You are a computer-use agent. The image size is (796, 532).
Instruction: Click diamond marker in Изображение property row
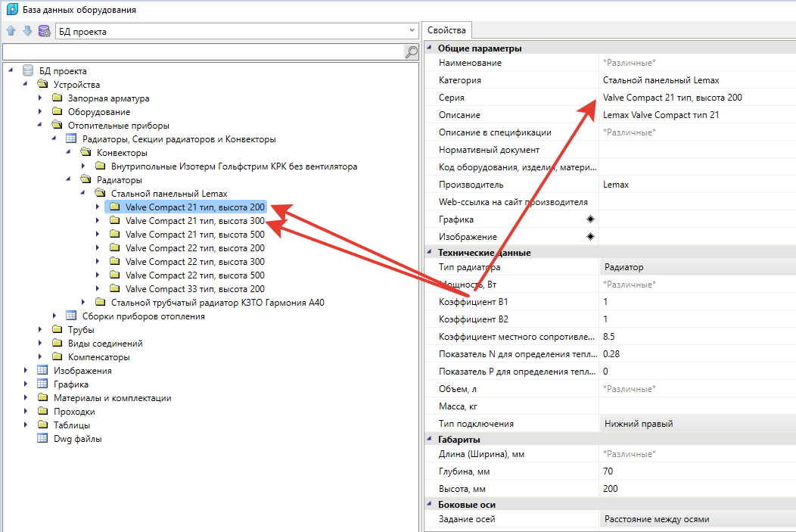coord(590,237)
